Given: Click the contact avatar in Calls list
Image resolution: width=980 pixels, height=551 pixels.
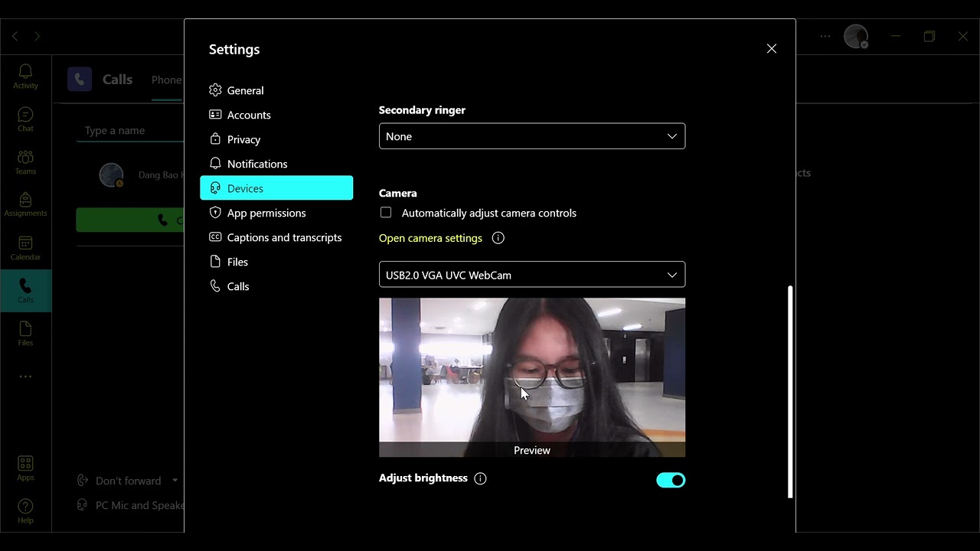Looking at the screenshot, I should (x=112, y=175).
